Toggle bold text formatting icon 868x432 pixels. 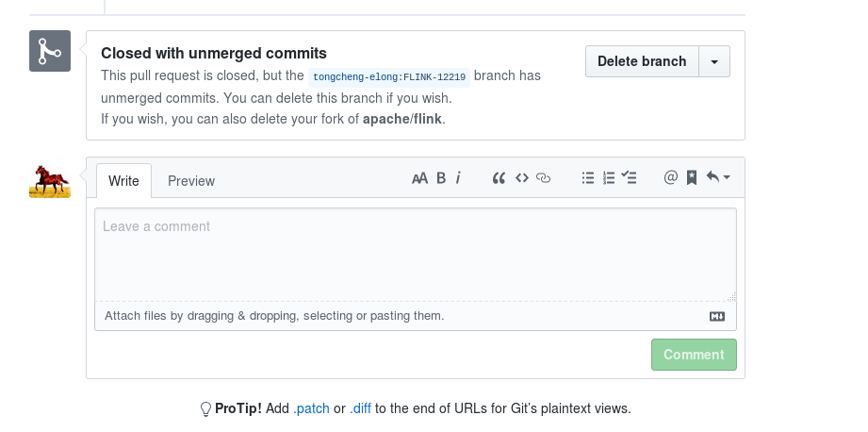click(441, 177)
